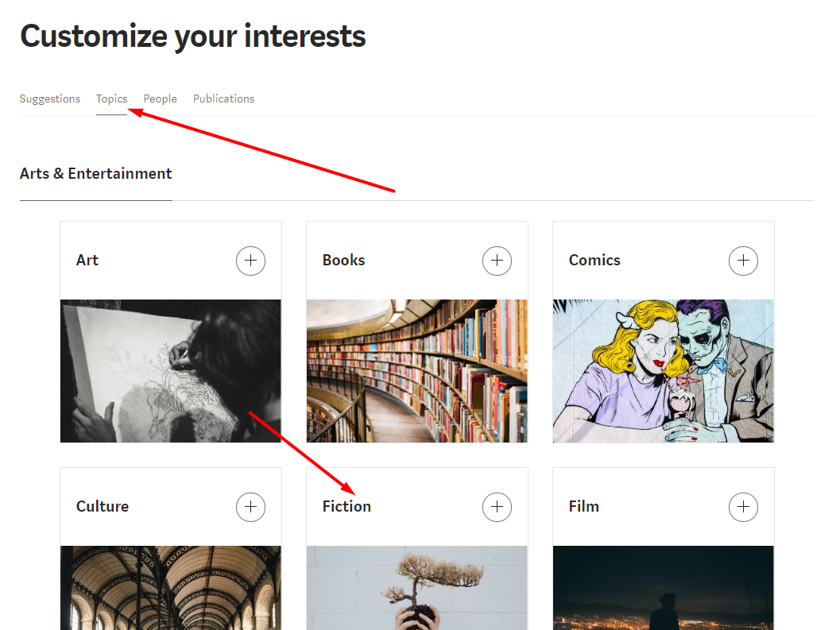Image resolution: width=840 pixels, height=630 pixels.
Task: Open the Art topic title link
Action: pyautogui.click(x=87, y=261)
